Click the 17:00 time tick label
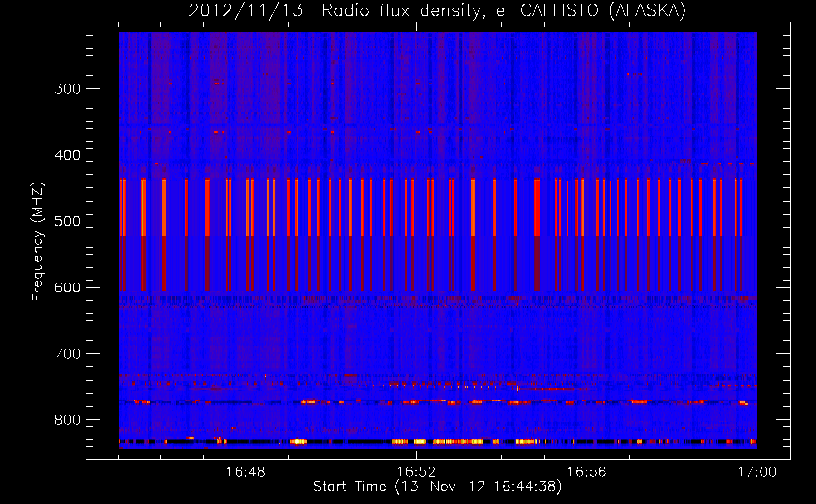The height and width of the screenshot is (504, 816). (757, 472)
